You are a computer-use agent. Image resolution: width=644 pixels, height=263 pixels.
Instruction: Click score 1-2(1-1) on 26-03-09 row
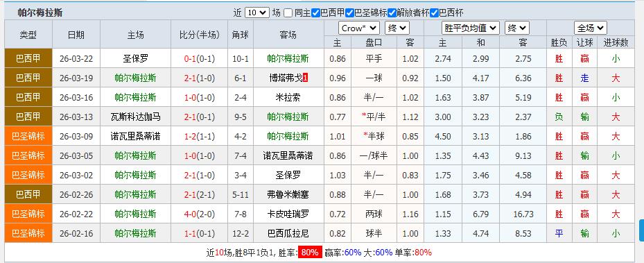click(x=199, y=136)
